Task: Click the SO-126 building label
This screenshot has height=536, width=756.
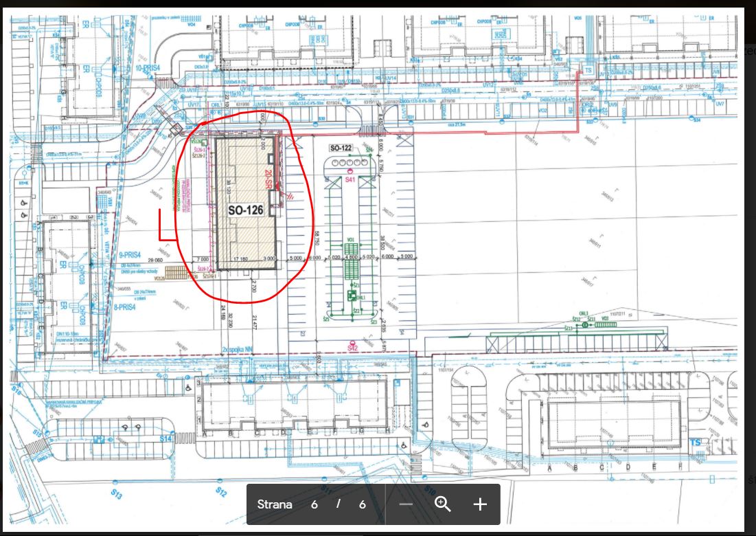Action: (x=246, y=211)
